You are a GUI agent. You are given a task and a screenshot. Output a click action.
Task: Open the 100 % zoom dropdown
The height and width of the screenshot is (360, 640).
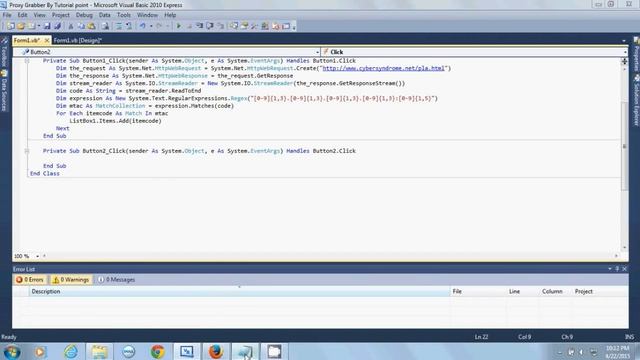pyautogui.click(x=37, y=256)
